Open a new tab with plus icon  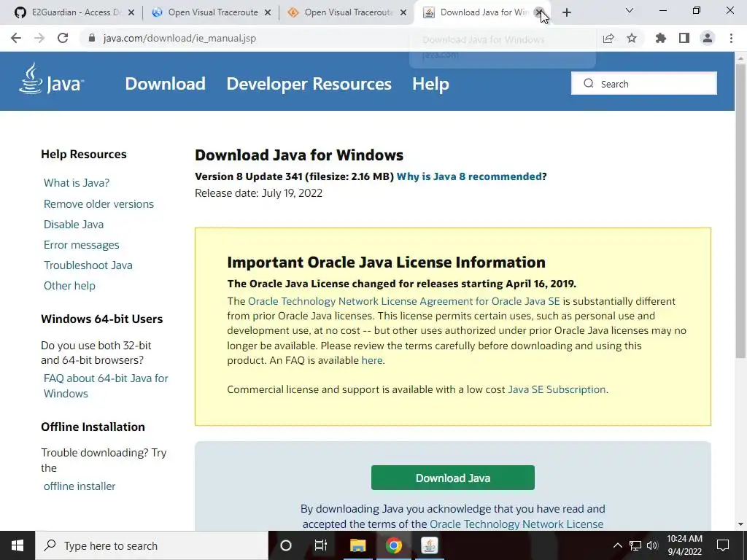566,13
